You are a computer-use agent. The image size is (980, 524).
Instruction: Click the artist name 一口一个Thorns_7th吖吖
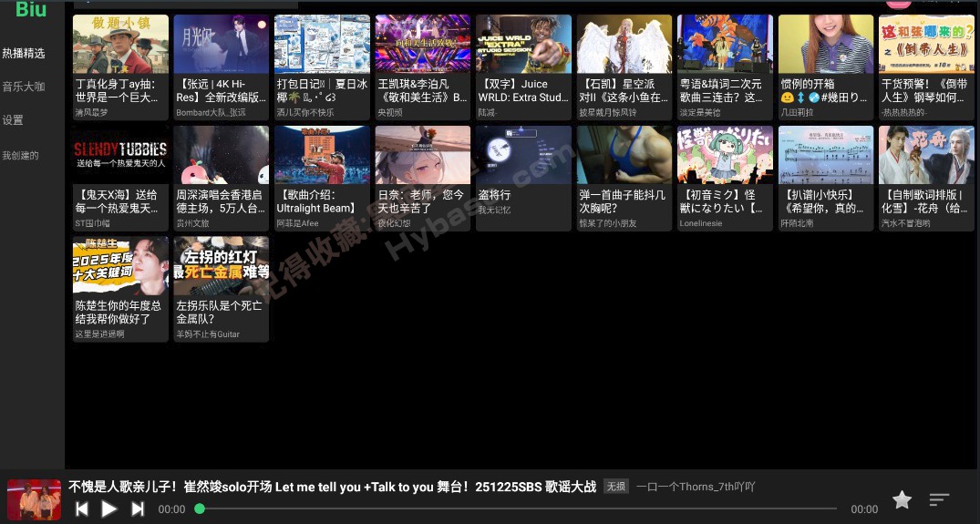point(696,487)
